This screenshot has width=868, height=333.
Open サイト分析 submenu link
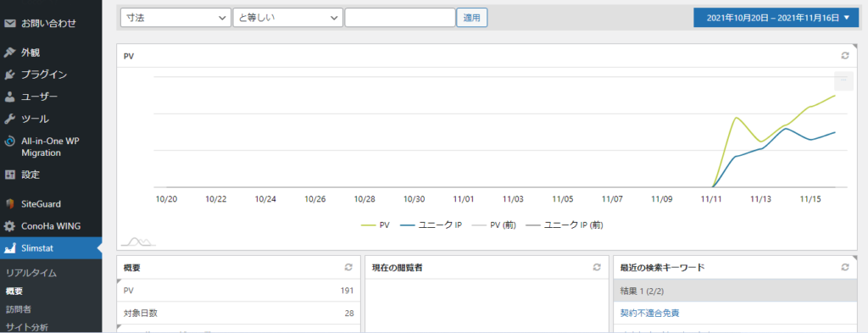[x=27, y=327]
